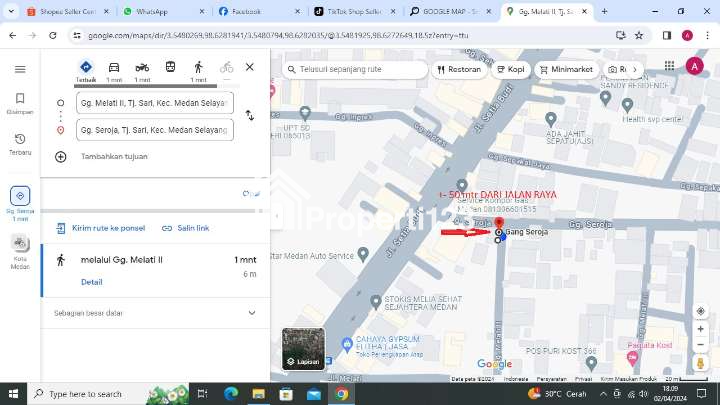Select the best travel mode (Terbaik) tab
Image resolution: width=720 pixels, height=405 pixels.
pos(86,71)
